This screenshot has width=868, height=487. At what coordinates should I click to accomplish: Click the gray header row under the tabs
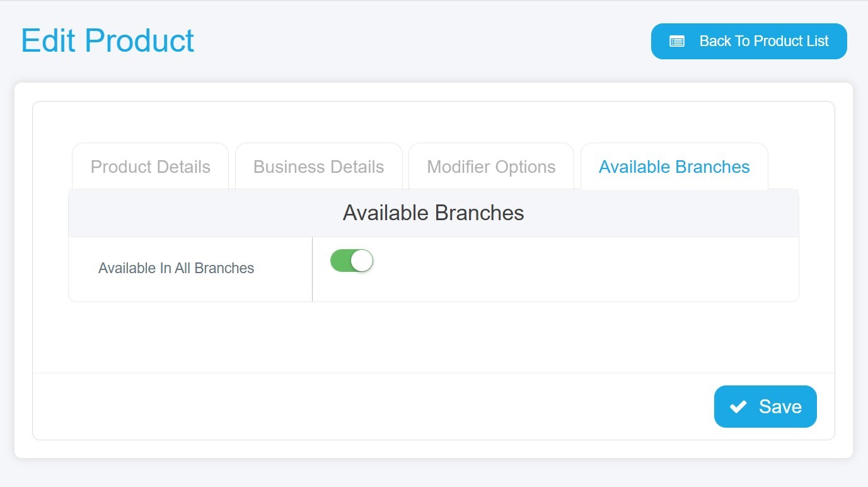434,213
